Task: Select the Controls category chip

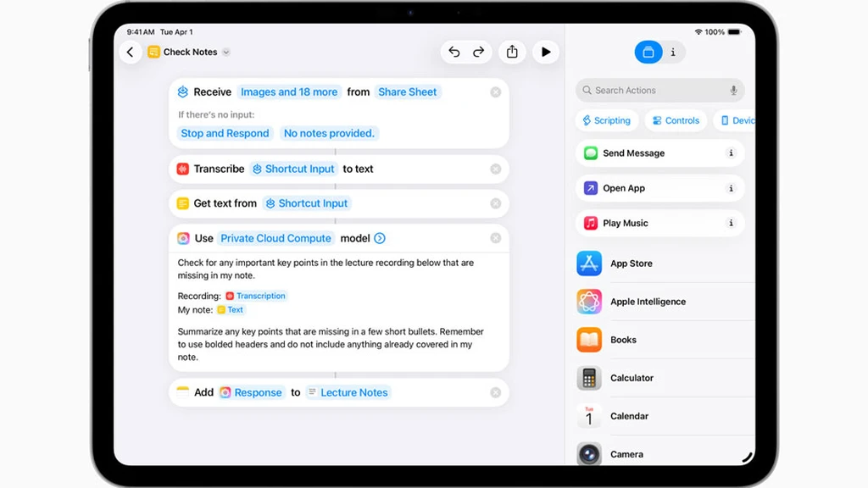Action: (676, 120)
